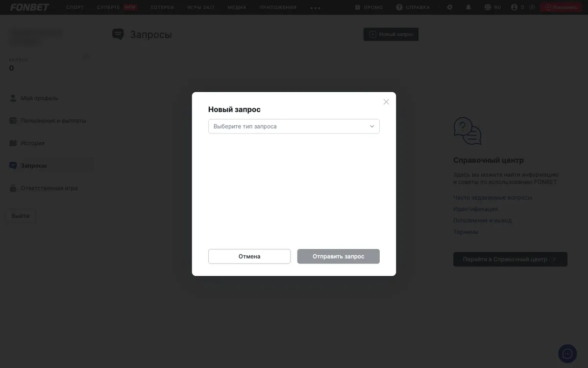Screen dimensions: 588x368
Task: Expand the three-dots more menu
Action: point(316,8)
